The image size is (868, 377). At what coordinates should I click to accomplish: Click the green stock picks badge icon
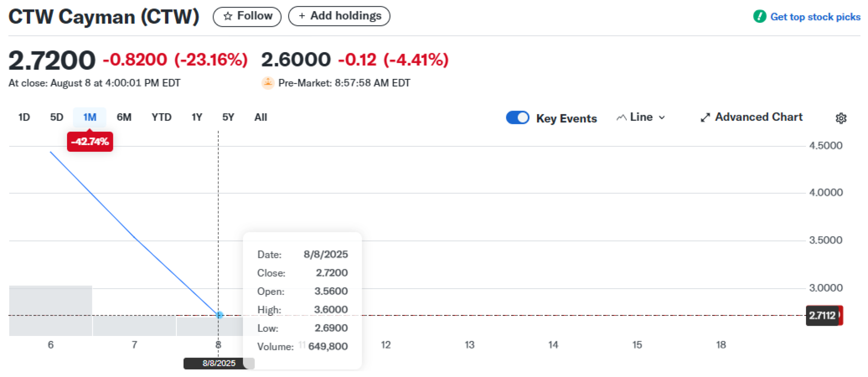(x=759, y=17)
